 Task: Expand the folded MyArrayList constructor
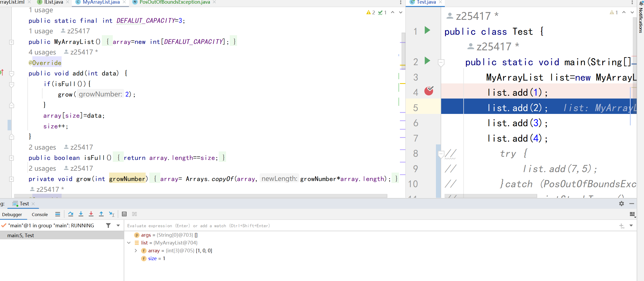pos(11,42)
